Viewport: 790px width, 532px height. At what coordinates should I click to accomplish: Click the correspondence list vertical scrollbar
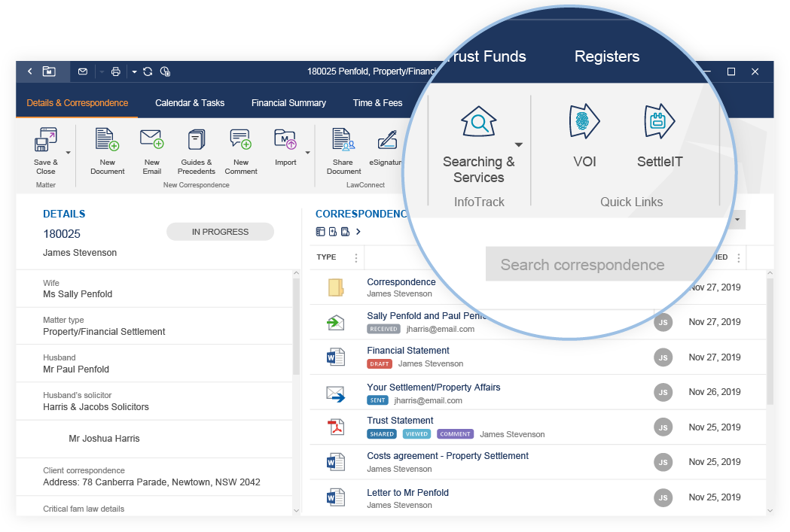tap(770, 341)
